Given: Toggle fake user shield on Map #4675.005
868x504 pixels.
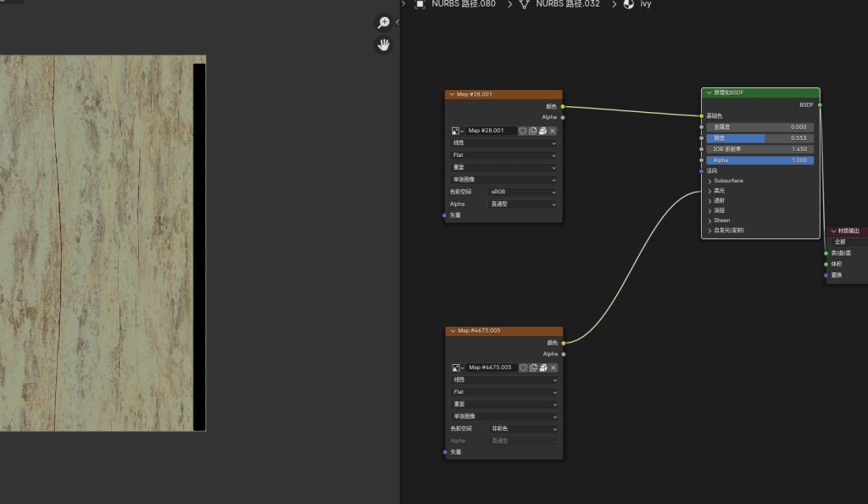Looking at the screenshot, I should coord(523,367).
